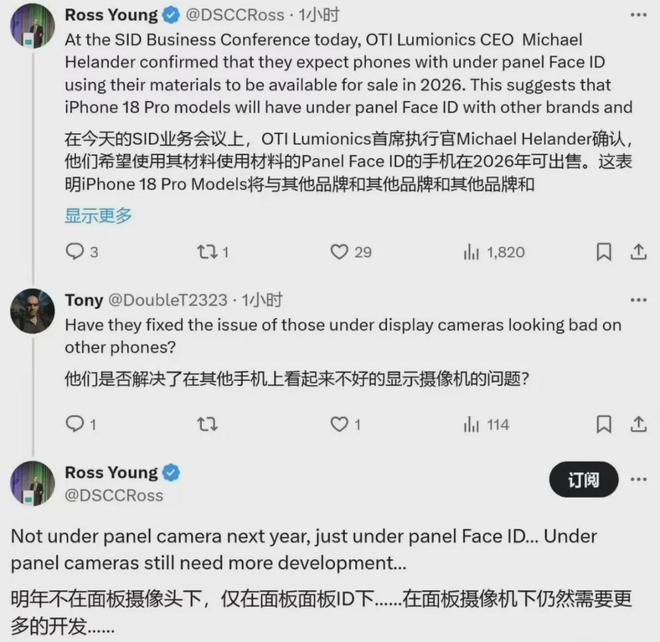Open more options beside the 订阅 button
The height and width of the screenshot is (642, 660).
tap(639, 479)
